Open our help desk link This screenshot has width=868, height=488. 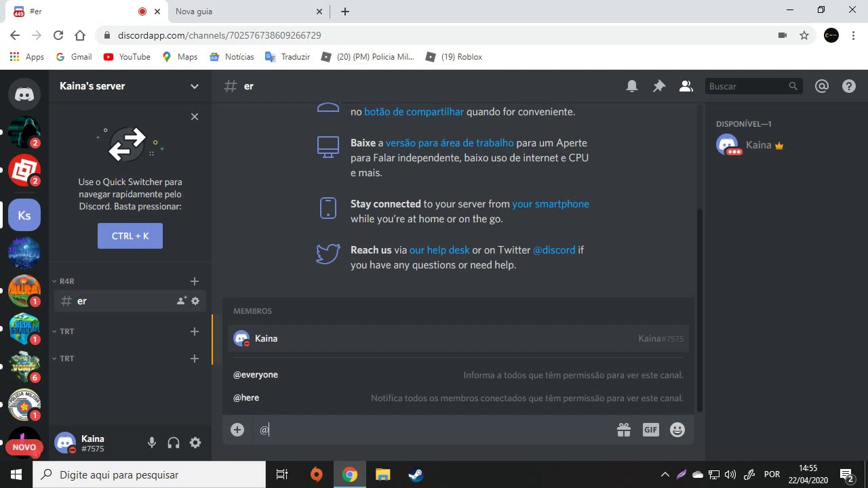439,250
